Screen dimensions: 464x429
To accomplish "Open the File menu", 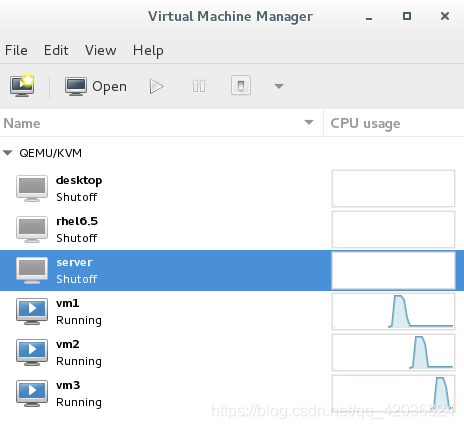I will (16, 50).
